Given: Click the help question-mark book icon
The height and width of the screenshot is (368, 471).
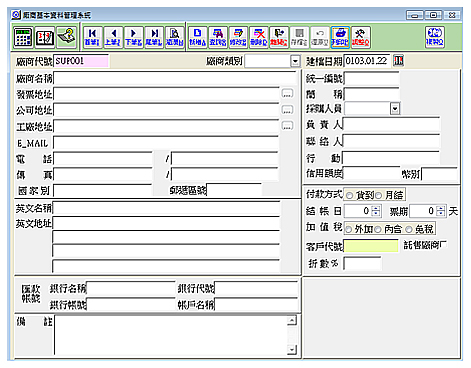Looking at the screenshot, I should (67, 37).
